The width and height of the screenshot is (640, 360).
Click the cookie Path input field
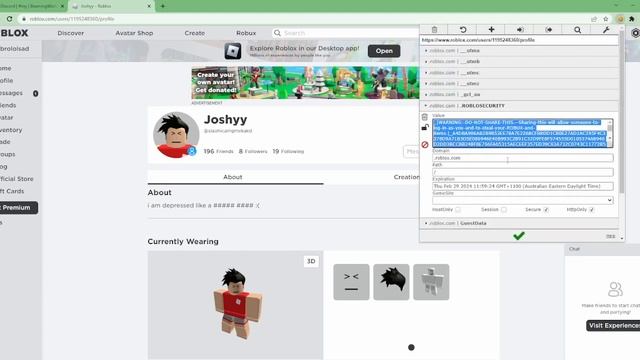(522, 172)
